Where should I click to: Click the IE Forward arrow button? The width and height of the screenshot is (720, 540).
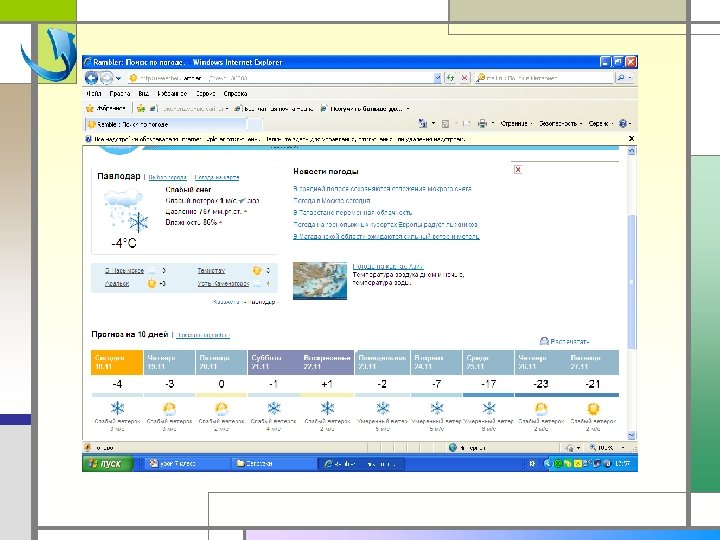pyautogui.click(x=106, y=78)
